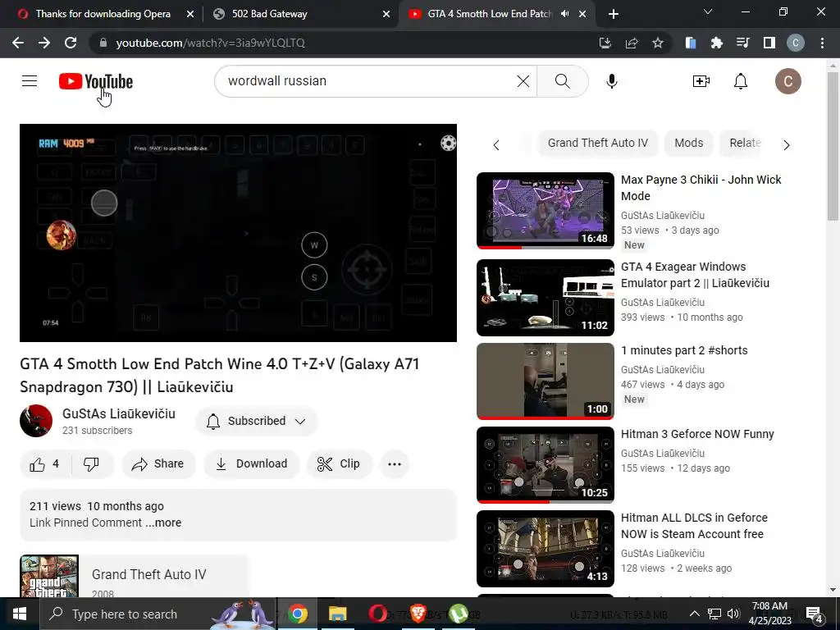840x630 pixels.
Task: Select the Grand Theft Auto IV chip
Action: pyautogui.click(x=598, y=143)
